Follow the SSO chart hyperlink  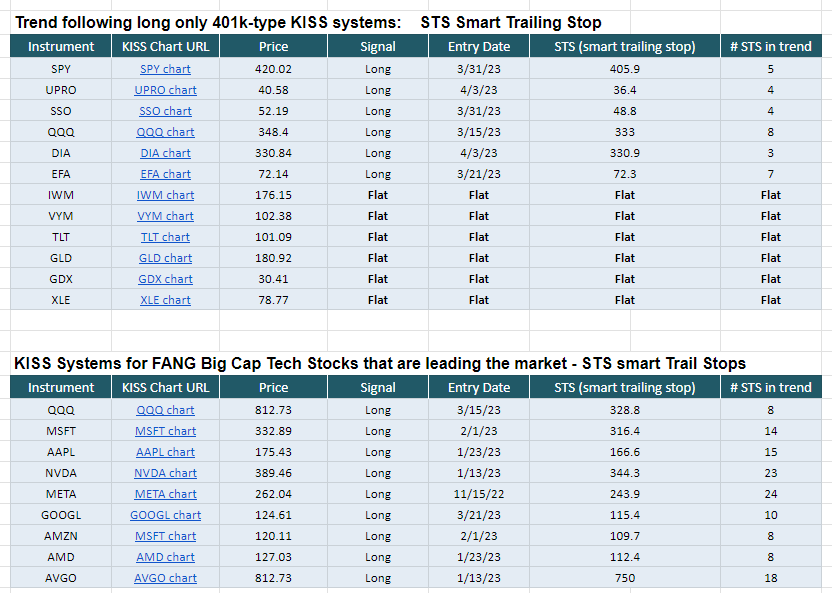(x=165, y=111)
